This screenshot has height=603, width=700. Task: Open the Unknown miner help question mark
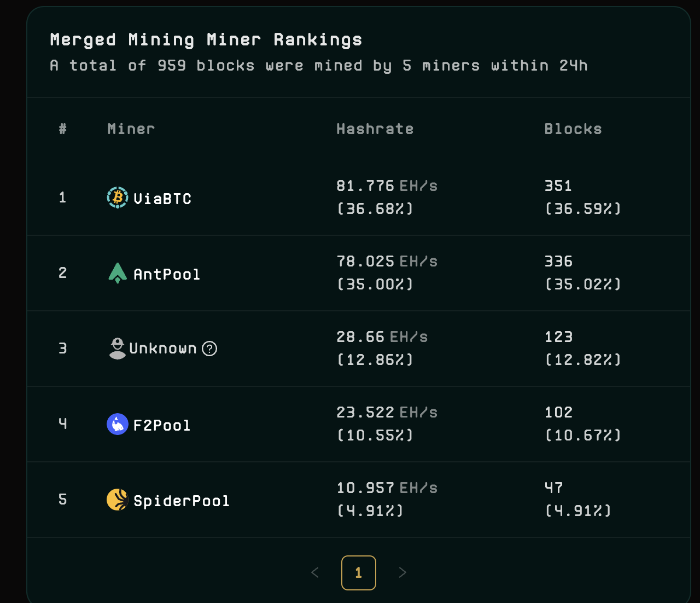(209, 349)
